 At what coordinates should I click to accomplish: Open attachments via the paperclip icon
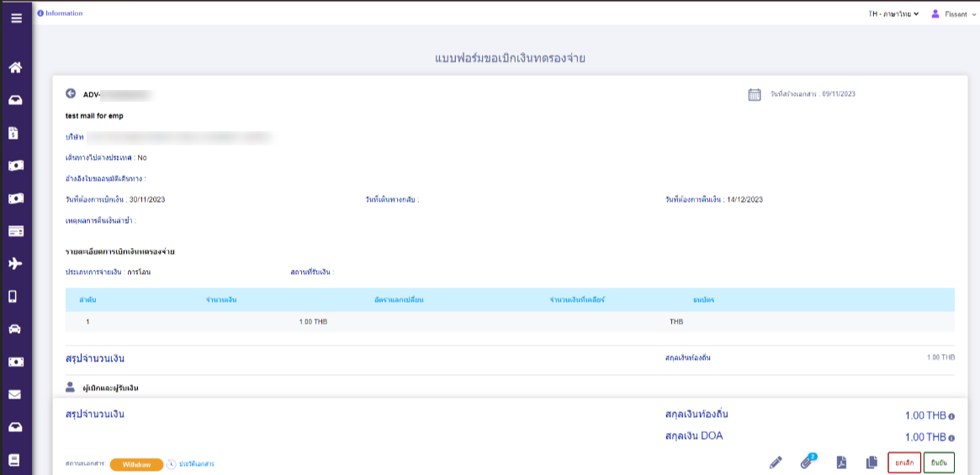[x=807, y=462]
